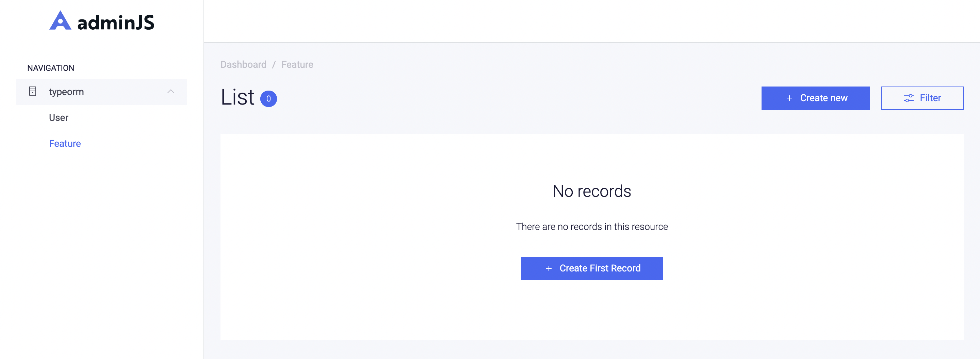Click the List page heading
The image size is (980, 359).
pyautogui.click(x=238, y=97)
